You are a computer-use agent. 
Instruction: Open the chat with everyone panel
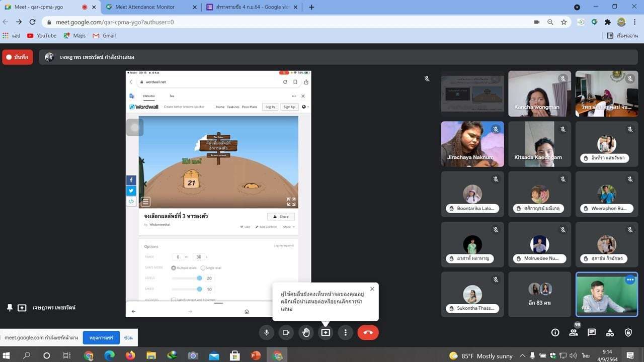click(592, 332)
